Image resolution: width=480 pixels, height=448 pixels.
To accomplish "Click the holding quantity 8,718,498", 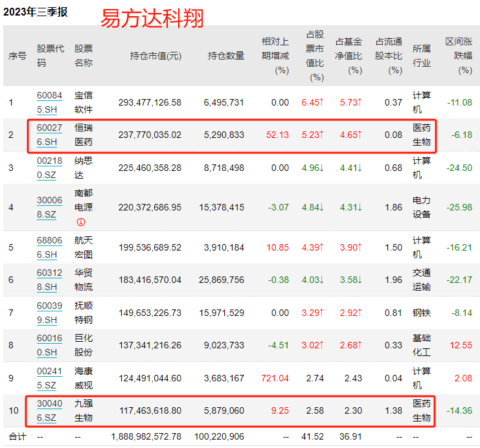I will tap(224, 168).
